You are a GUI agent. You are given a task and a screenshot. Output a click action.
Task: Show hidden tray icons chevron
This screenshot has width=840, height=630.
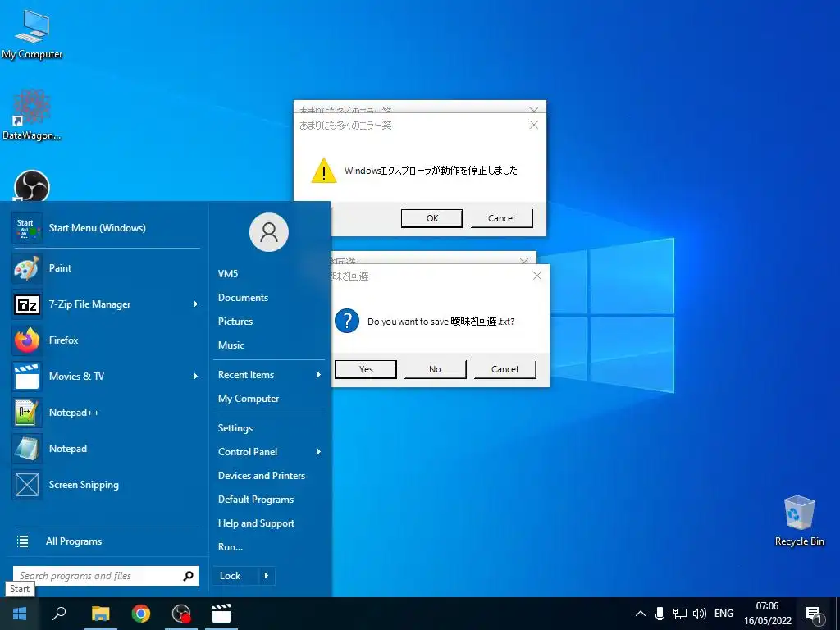(640, 614)
